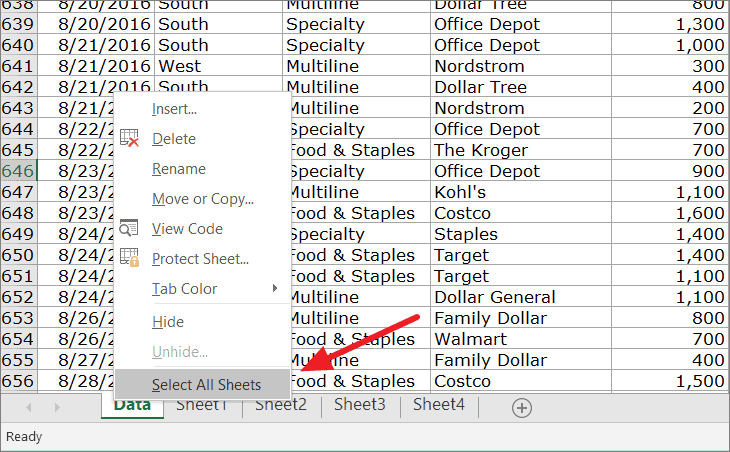
Task: Select value 1,000 in row 640
Action: click(670, 45)
